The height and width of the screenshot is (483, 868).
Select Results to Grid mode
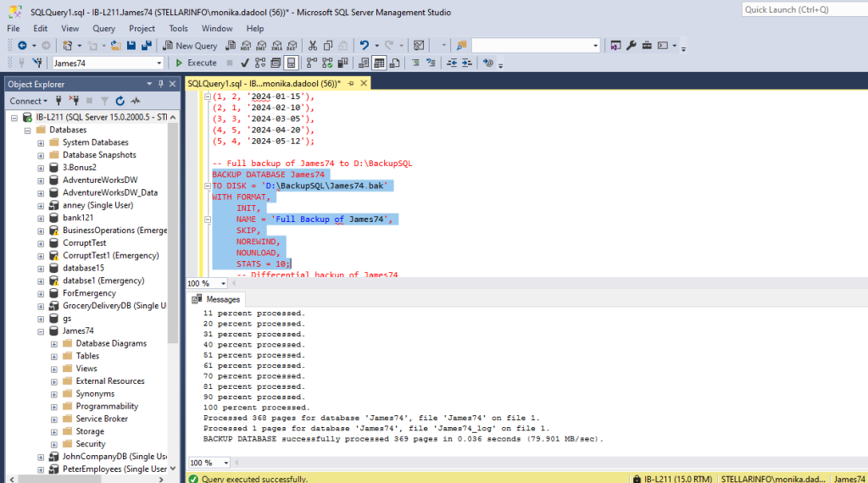379,63
